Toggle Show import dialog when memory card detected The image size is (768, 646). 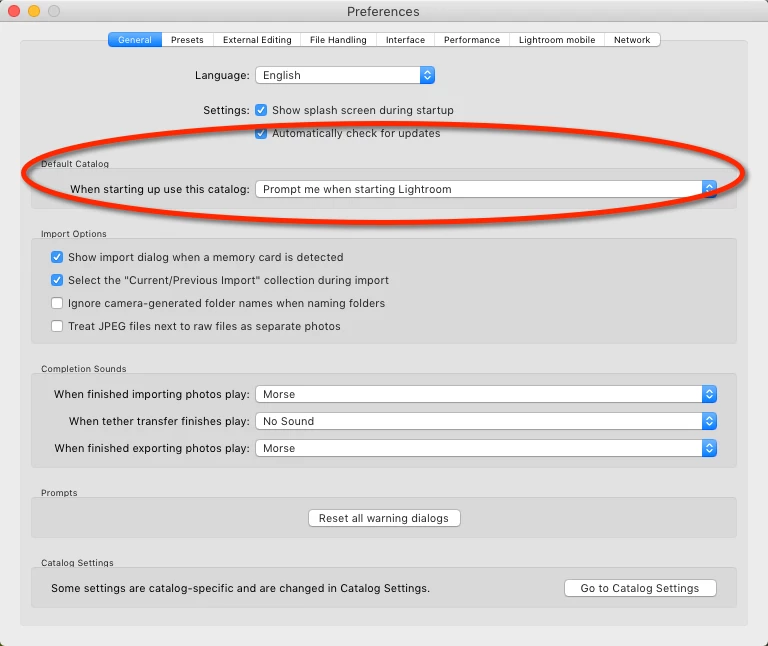point(57,257)
